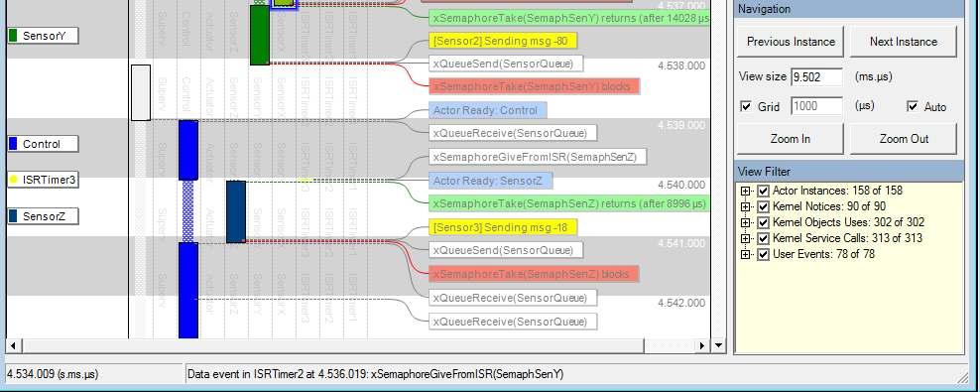Viewport: 980px width, 392px height.
Task: Click the Zoom In button
Action: [x=790, y=139]
